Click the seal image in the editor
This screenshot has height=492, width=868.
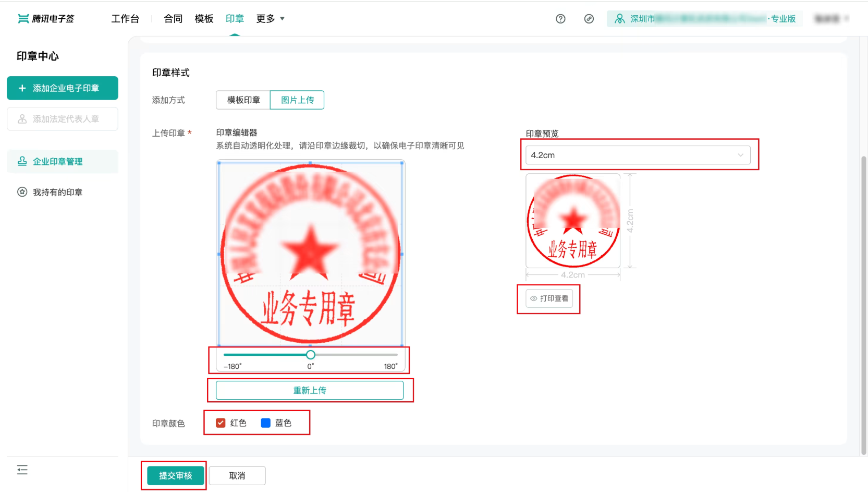click(310, 254)
